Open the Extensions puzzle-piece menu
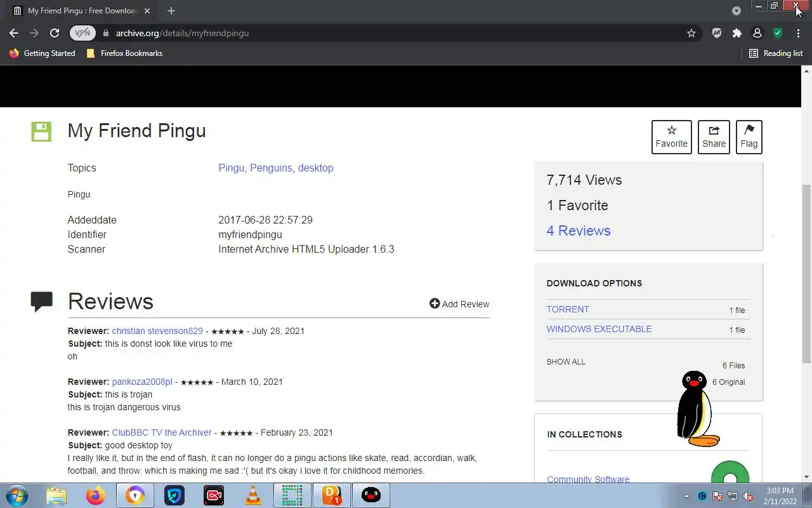Image resolution: width=812 pixels, height=508 pixels. 737,33
